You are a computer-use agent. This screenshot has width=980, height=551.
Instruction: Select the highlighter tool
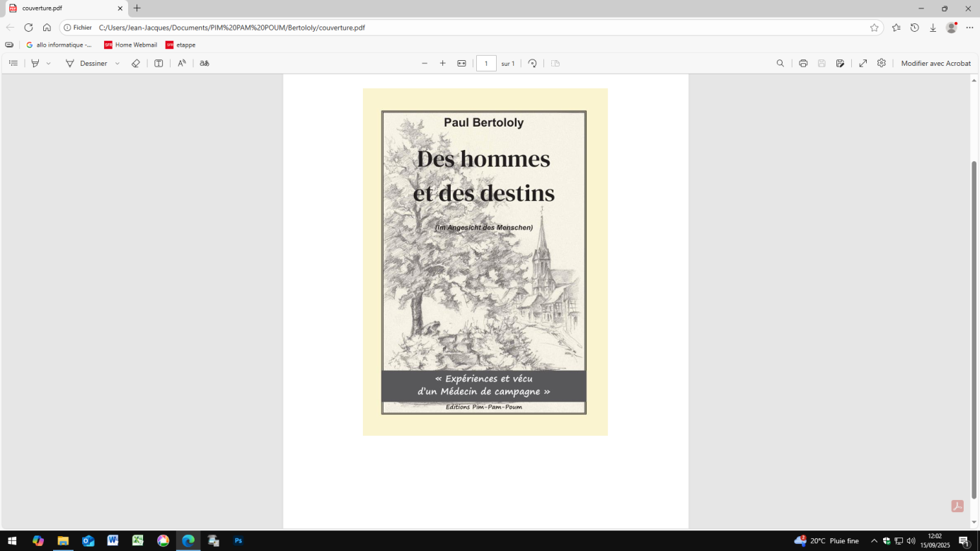point(35,63)
